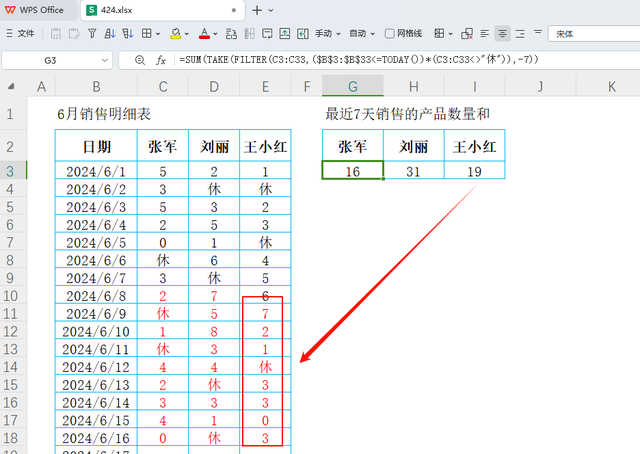The height and width of the screenshot is (454, 640).
Task: Open the 手动 dropdown
Action: [327, 33]
